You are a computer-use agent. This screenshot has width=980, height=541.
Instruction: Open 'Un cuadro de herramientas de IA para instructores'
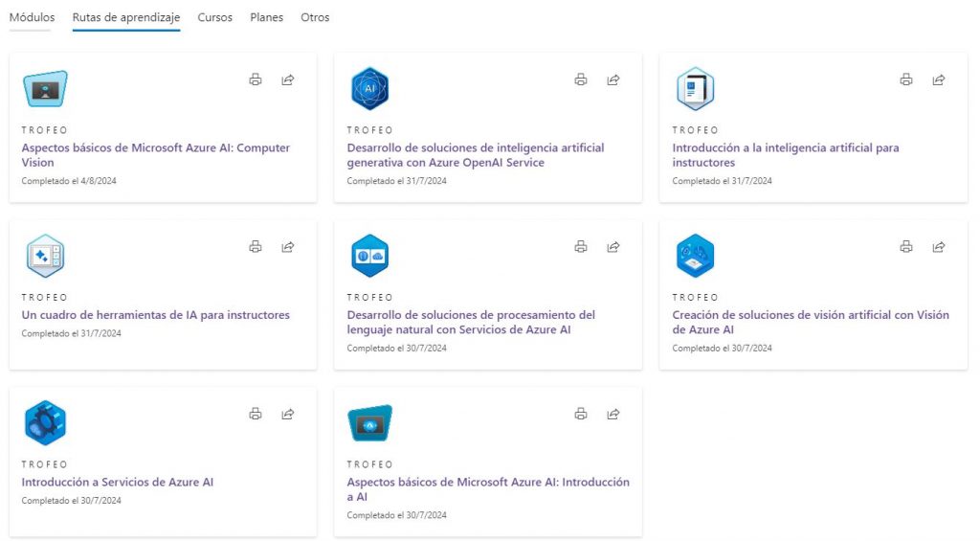click(155, 315)
